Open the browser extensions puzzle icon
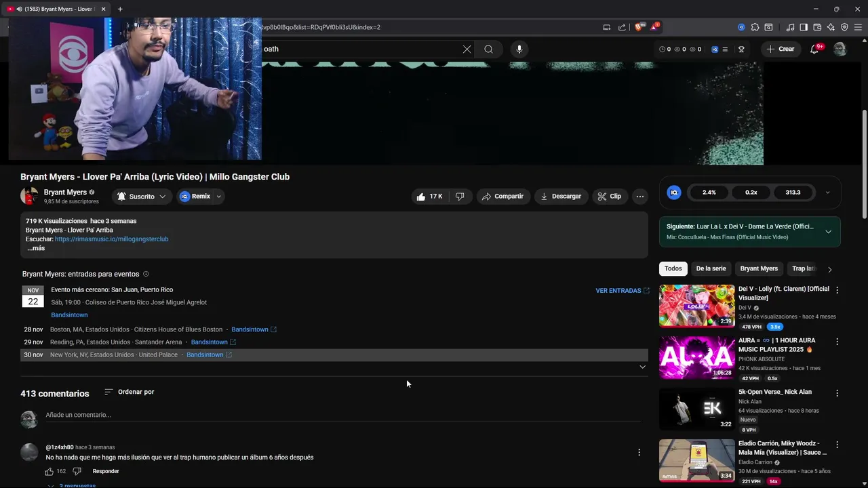 point(755,27)
